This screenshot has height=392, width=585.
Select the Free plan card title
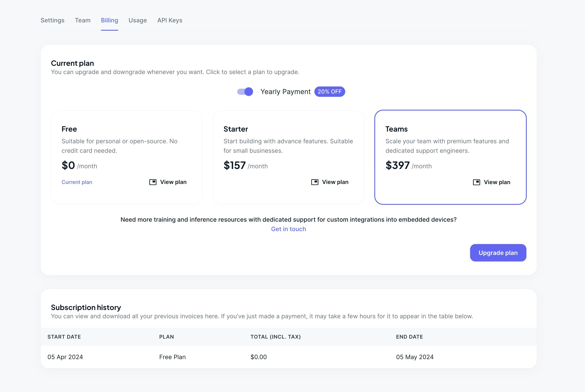tap(69, 129)
